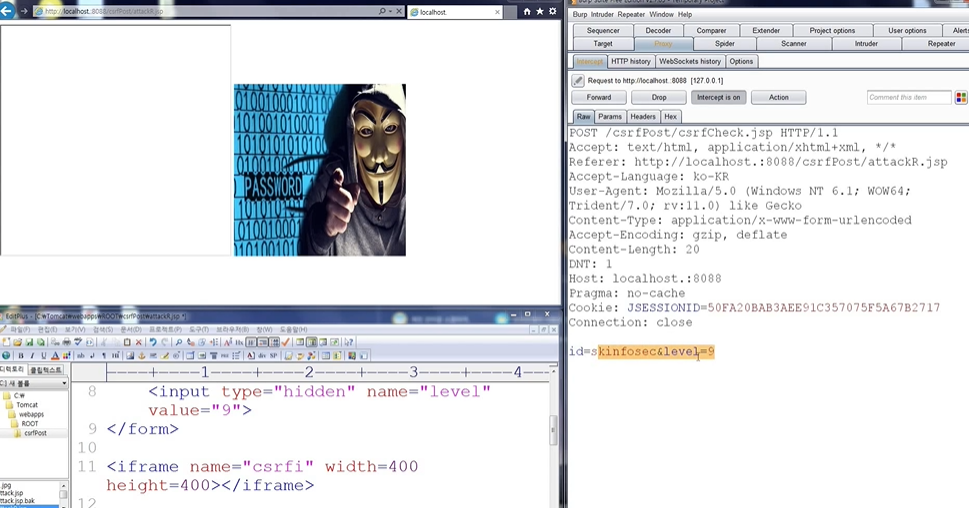The height and width of the screenshot is (508, 969).
Task: Click EditPlus Delete red X icon
Action: click(x=138, y=342)
